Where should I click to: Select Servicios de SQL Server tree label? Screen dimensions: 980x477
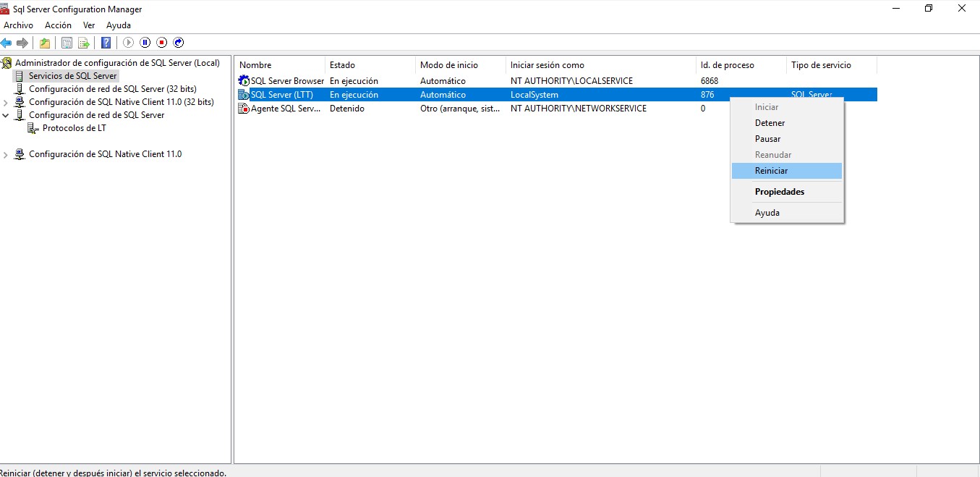tap(72, 76)
